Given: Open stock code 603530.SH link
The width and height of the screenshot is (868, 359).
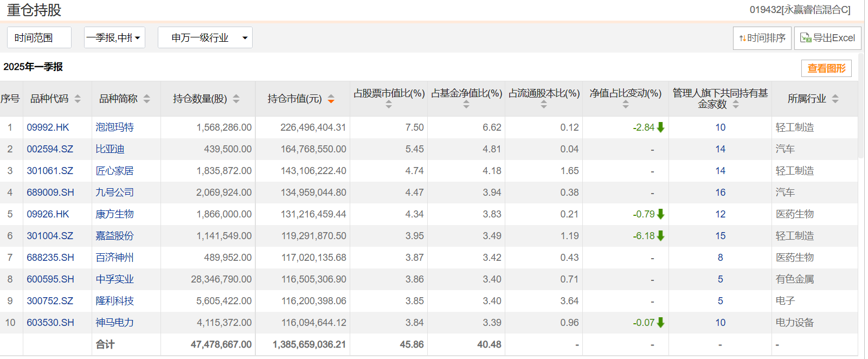Looking at the screenshot, I should 50,323.
